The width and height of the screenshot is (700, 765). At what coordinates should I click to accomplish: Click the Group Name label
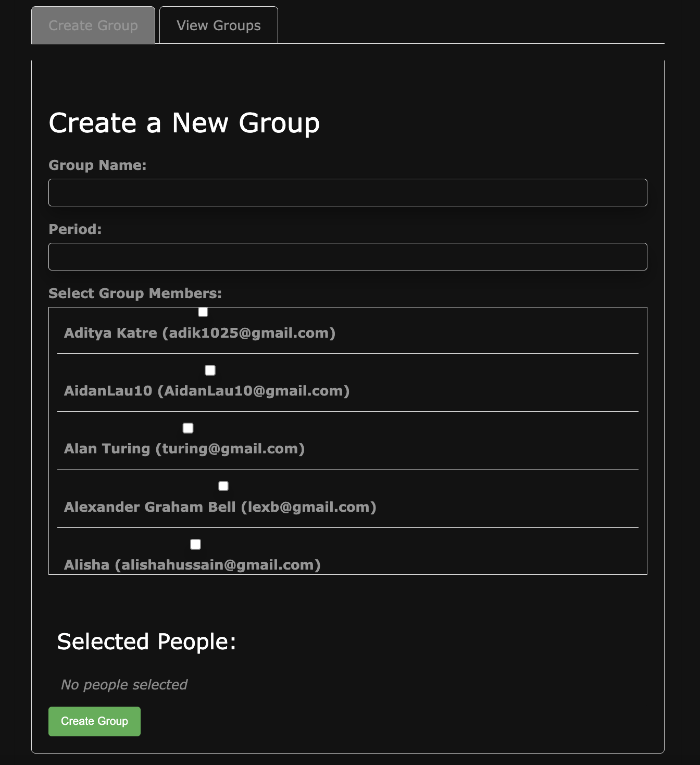[97, 165]
